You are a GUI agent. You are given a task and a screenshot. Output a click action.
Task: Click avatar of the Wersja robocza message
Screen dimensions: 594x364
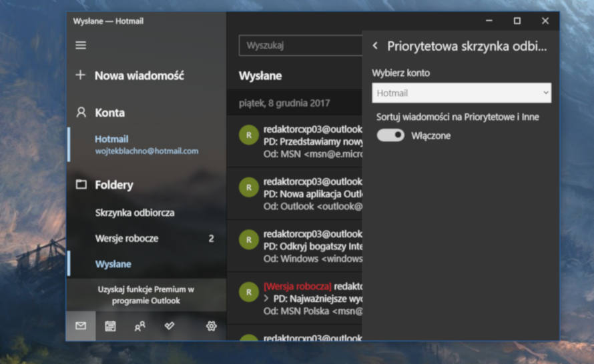[x=249, y=292]
